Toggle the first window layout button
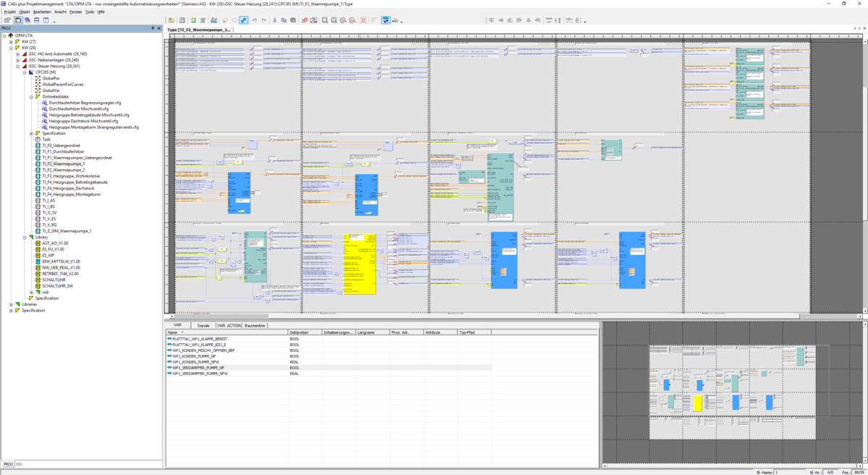Image resolution: width=868 pixels, height=475 pixels. click(x=18, y=20)
